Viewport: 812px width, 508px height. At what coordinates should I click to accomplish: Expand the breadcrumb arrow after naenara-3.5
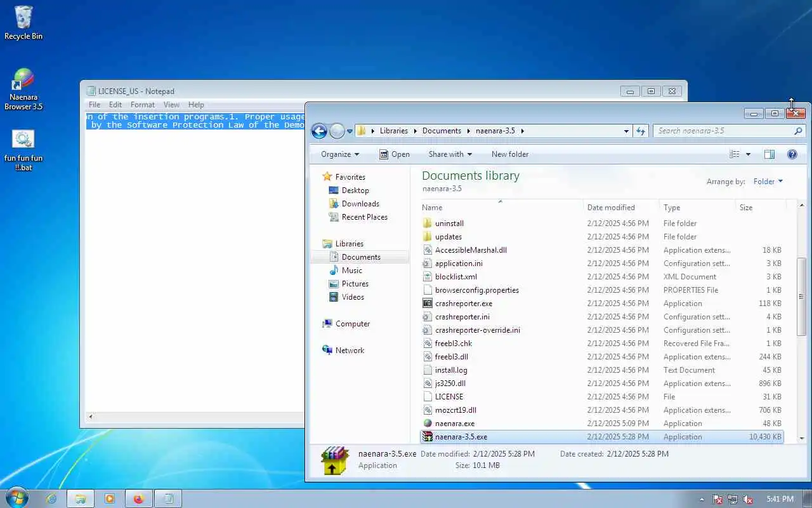[523, 131]
